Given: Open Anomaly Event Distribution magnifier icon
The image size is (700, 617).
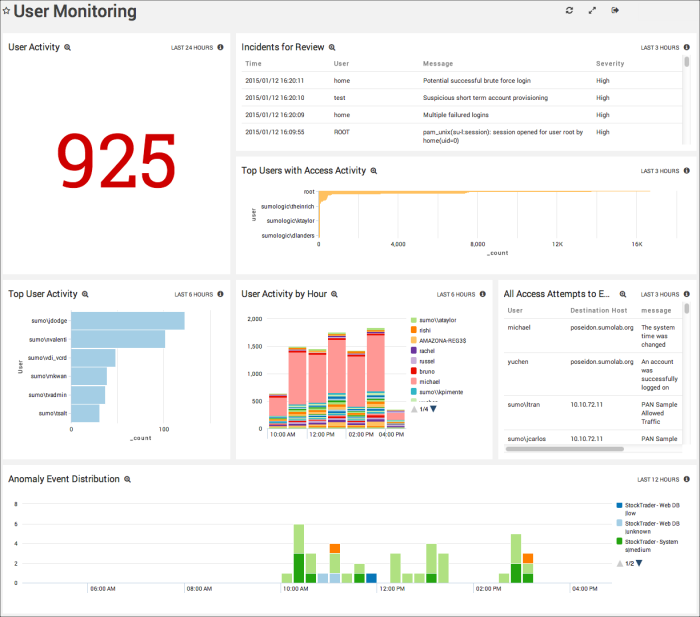Looking at the screenshot, I should click(128, 480).
